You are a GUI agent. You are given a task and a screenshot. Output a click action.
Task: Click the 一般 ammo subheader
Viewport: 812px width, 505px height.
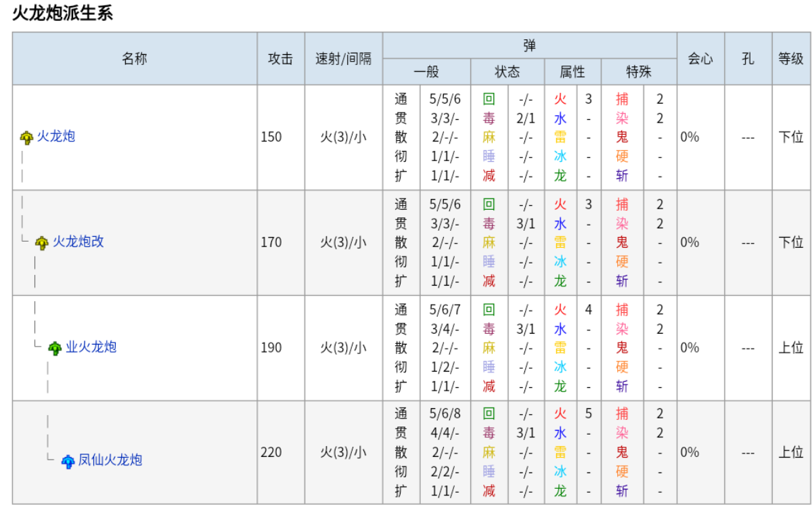click(x=426, y=72)
